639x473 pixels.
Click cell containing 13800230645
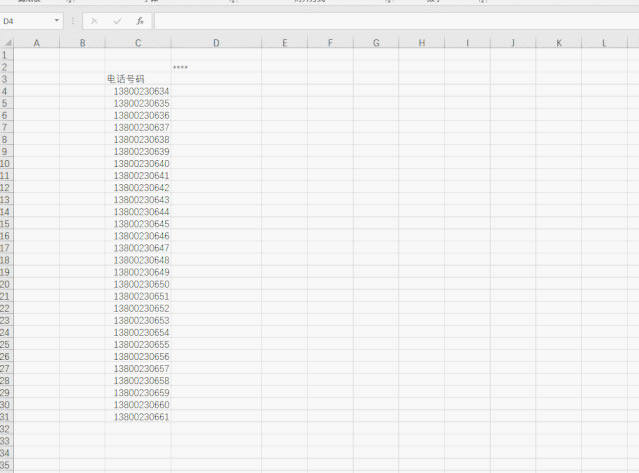click(x=141, y=224)
